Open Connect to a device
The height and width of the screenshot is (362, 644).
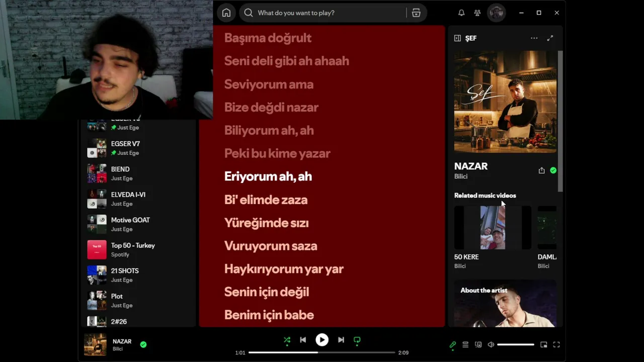pyautogui.click(x=478, y=345)
